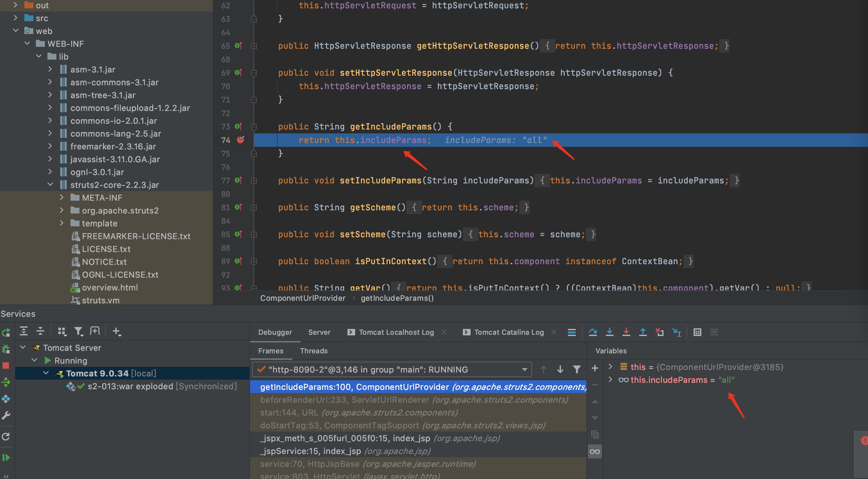Viewport: 868px width, 479px height.
Task: Stop the Tomcat server with the red square
Action: click(6, 366)
